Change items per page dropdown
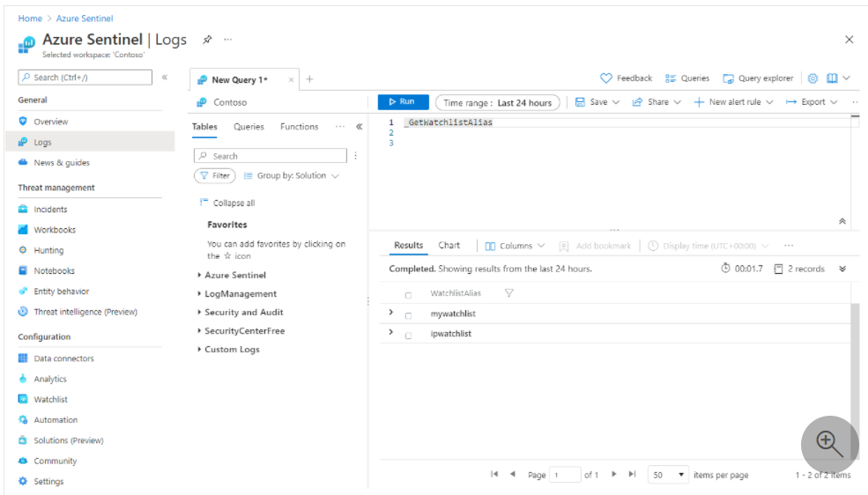Viewport: 868px width, 495px height. 668,475
